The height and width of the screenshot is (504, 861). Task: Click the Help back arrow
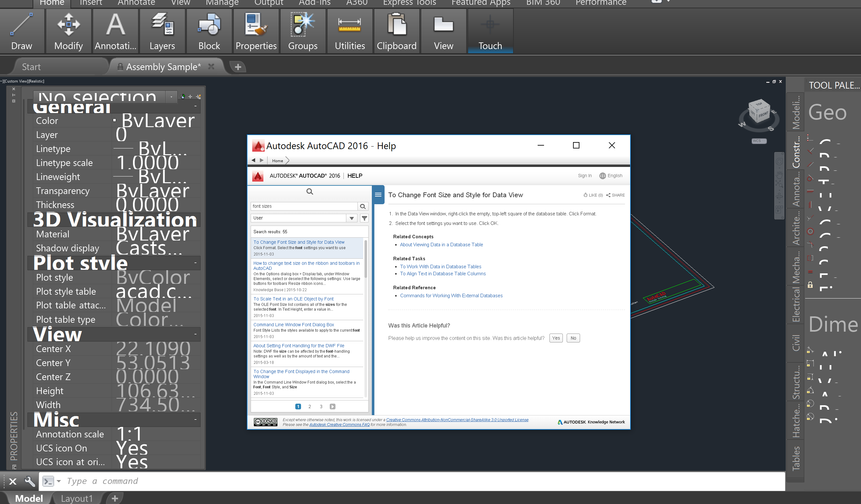pyautogui.click(x=253, y=160)
